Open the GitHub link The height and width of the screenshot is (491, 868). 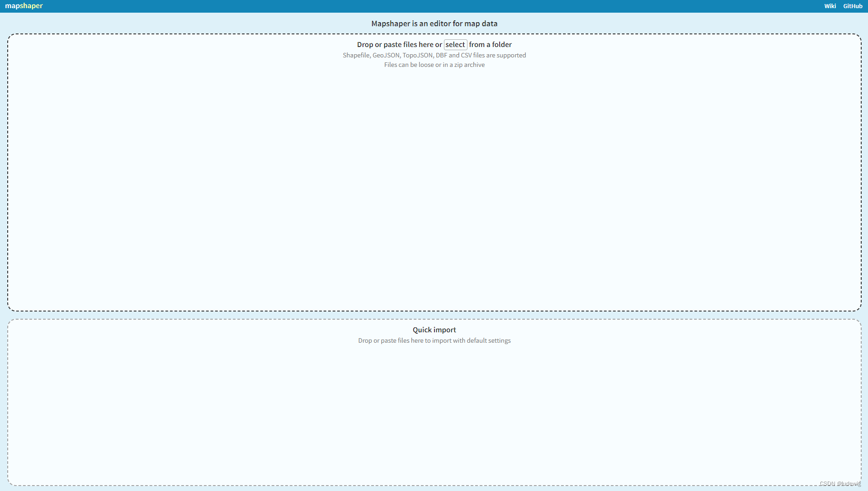853,6
